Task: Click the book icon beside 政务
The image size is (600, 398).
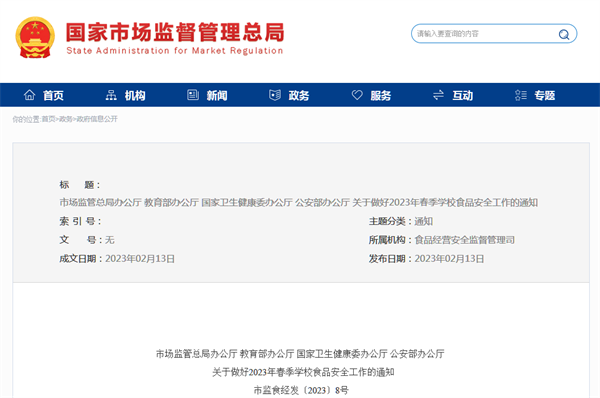Action: pos(275,95)
